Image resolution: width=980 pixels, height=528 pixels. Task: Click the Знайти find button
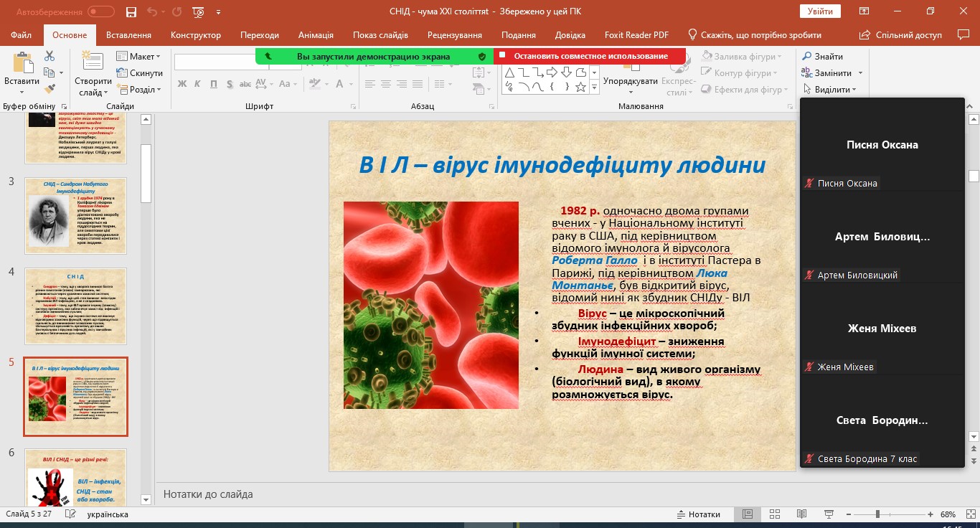(823, 57)
